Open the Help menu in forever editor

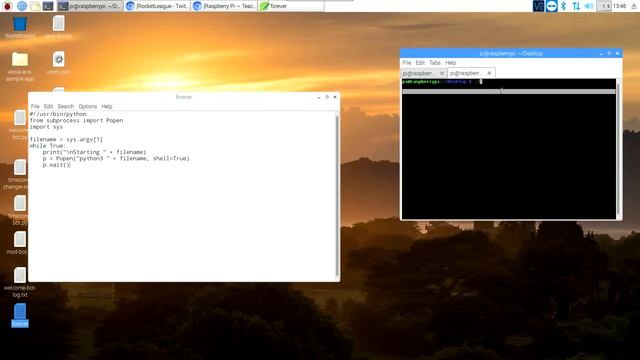[107, 107]
